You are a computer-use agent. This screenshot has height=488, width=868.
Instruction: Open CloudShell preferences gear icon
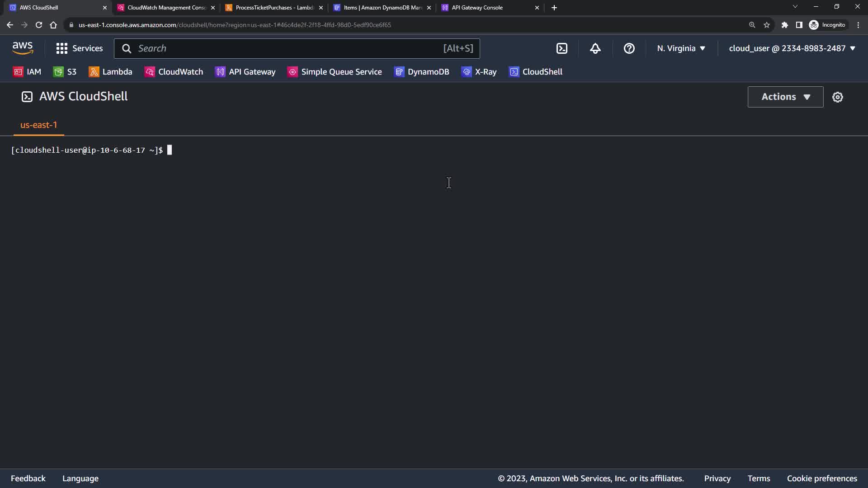837,97
